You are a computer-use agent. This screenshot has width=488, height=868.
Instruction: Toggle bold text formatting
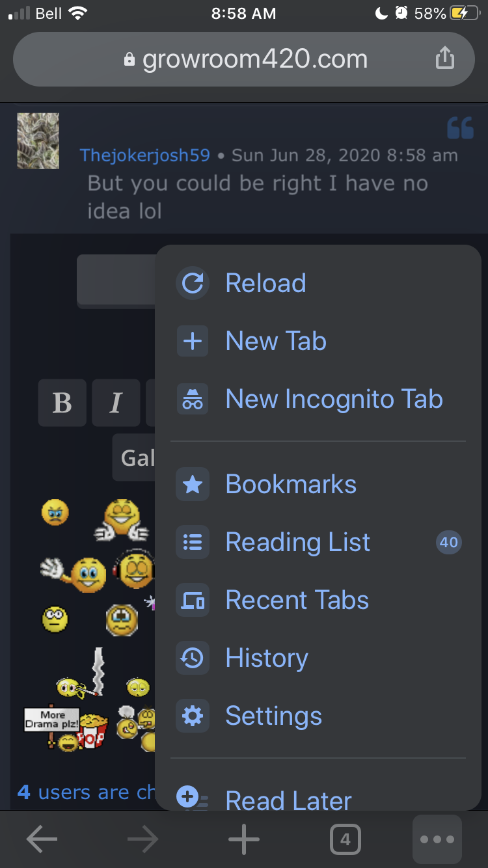[62, 403]
